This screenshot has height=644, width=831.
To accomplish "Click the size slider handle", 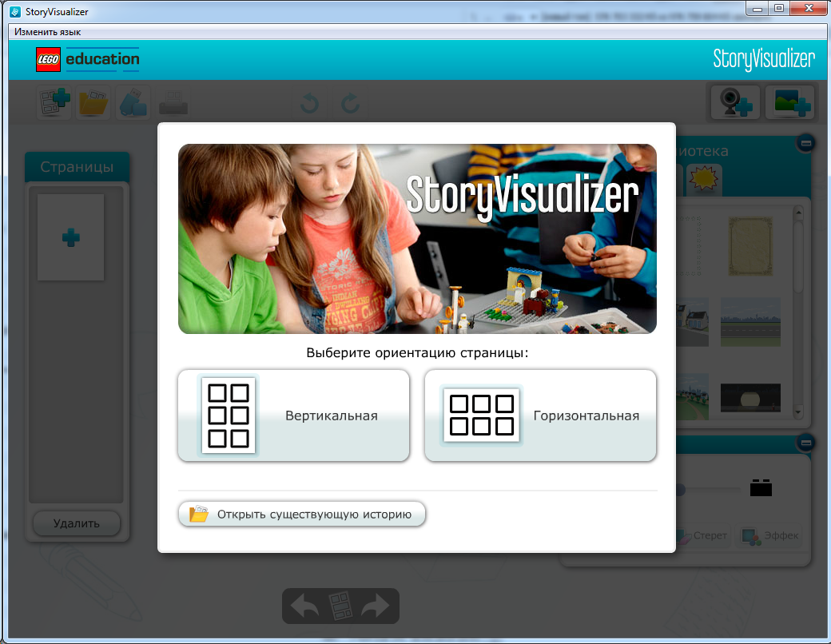I will (x=681, y=490).
